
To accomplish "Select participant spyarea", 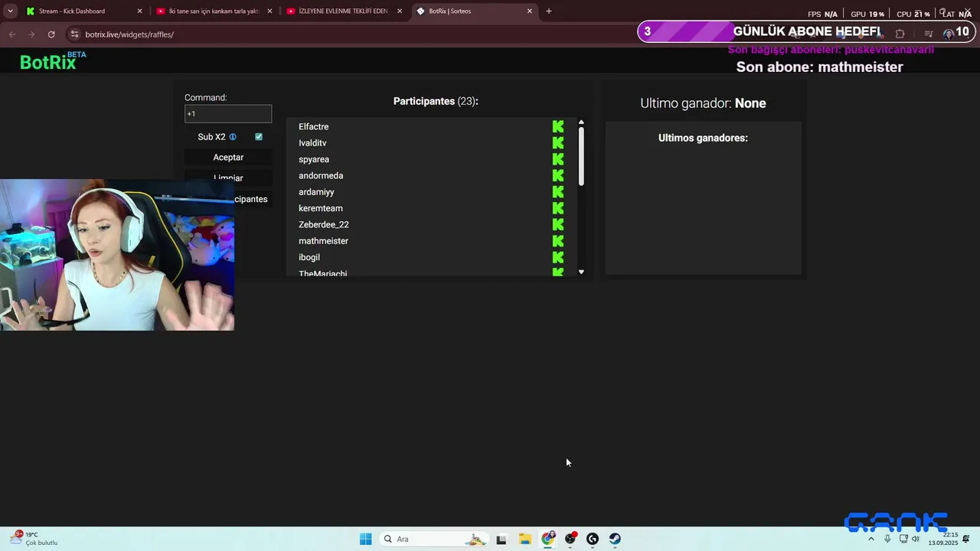I will (x=314, y=159).
